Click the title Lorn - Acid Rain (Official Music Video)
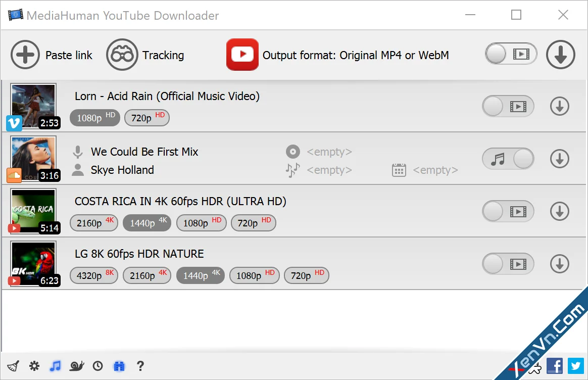This screenshot has height=380, width=588. click(167, 97)
